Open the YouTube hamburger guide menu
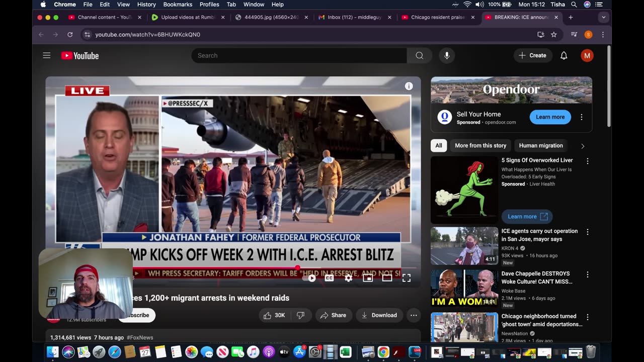The image size is (644, 362). tap(47, 55)
